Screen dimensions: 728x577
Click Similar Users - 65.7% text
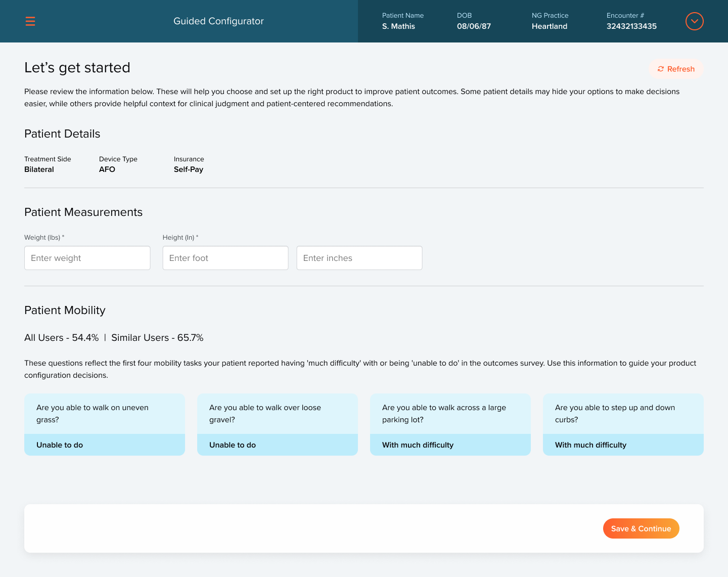pyautogui.click(x=157, y=338)
